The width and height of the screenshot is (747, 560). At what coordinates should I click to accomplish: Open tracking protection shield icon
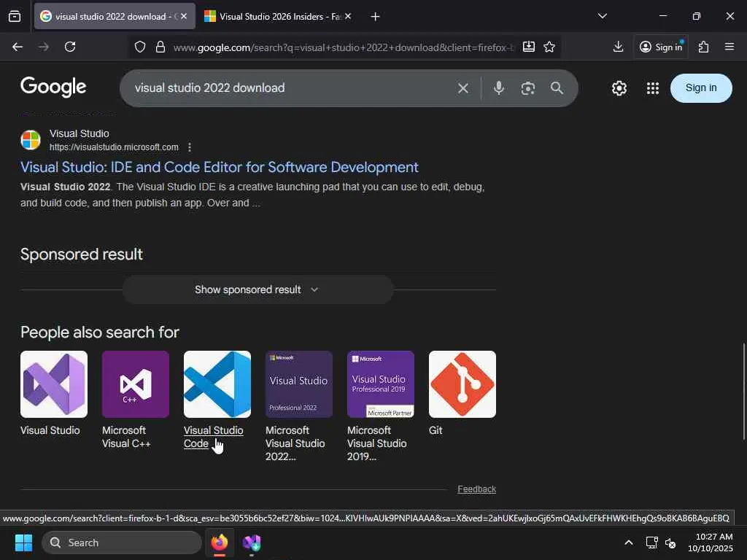click(x=139, y=47)
